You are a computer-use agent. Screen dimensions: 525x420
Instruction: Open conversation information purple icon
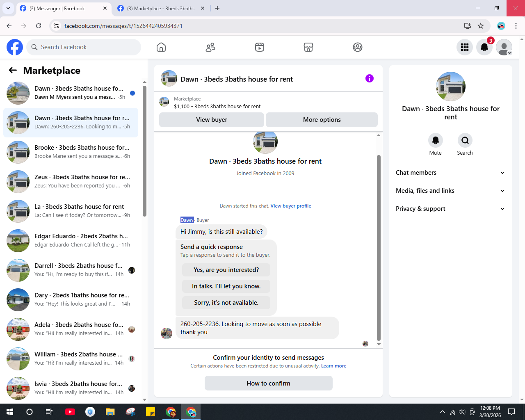click(x=370, y=78)
